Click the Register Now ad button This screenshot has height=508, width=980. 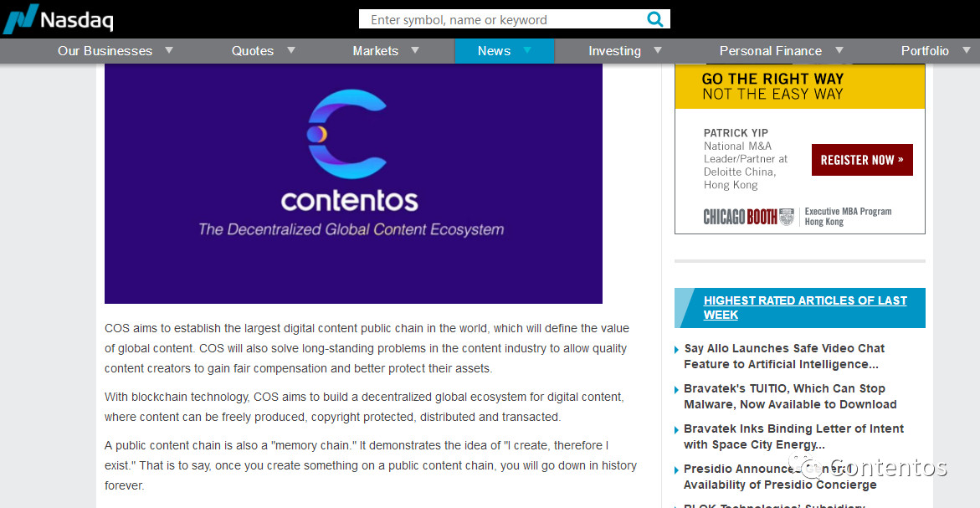click(862, 160)
